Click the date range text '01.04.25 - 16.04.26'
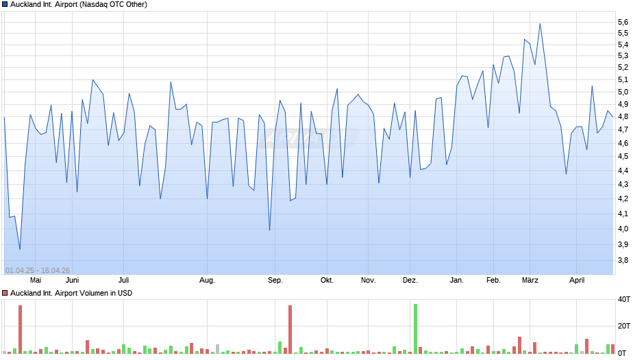This screenshot has width=644, height=360. [38, 270]
